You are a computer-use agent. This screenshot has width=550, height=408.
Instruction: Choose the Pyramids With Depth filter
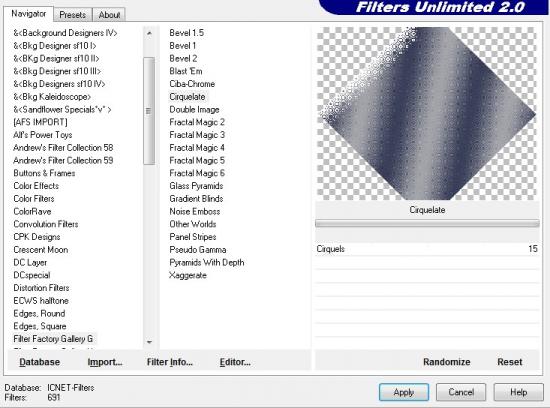click(x=207, y=262)
